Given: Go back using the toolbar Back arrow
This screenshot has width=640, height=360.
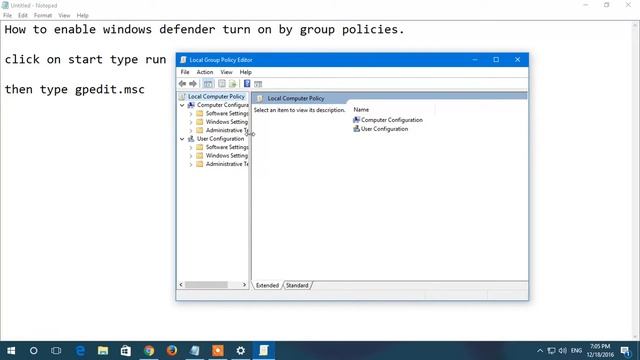Looking at the screenshot, I should point(182,84).
